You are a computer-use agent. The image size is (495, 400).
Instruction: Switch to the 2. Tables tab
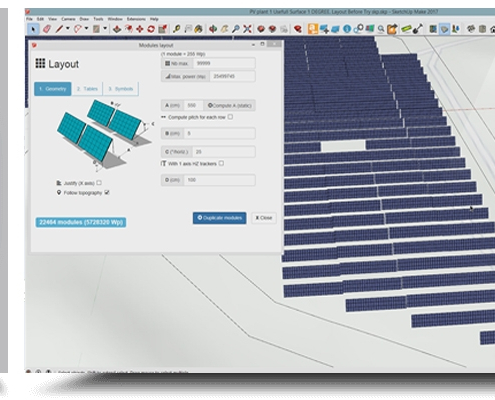pyautogui.click(x=87, y=89)
